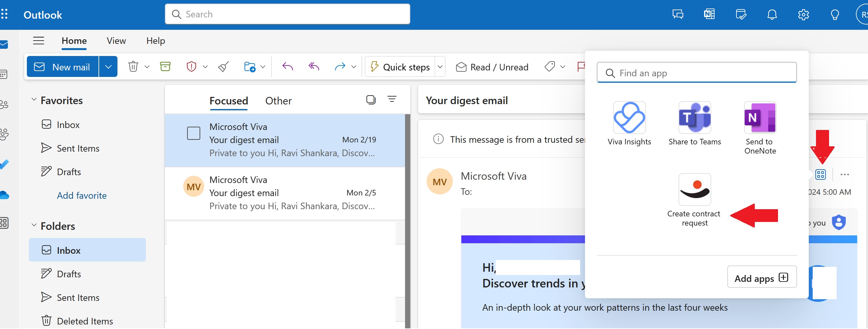Screen dimensions: 868x329
Task: Open Share to Teams app
Action: (x=695, y=124)
